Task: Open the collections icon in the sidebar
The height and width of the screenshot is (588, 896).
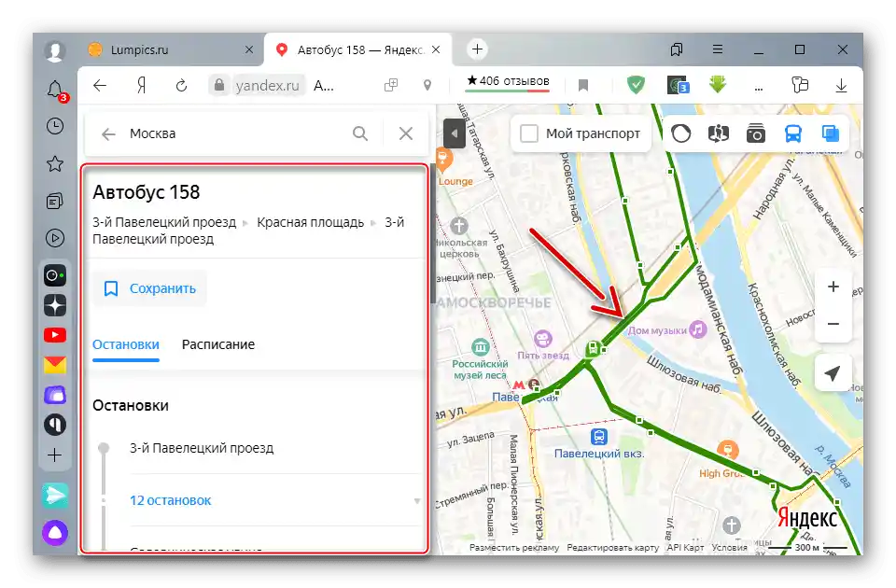Action: pos(55,202)
